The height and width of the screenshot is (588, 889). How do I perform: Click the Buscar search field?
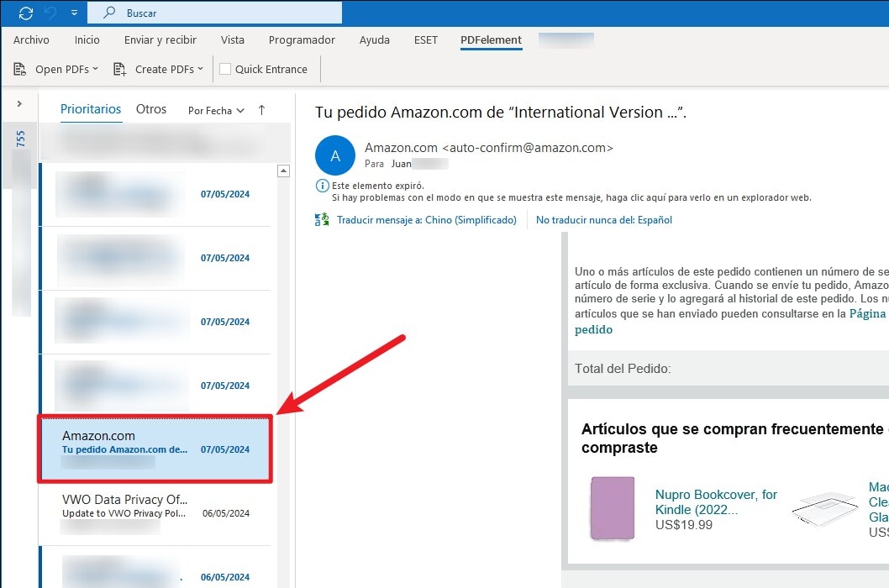tap(214, 13)
